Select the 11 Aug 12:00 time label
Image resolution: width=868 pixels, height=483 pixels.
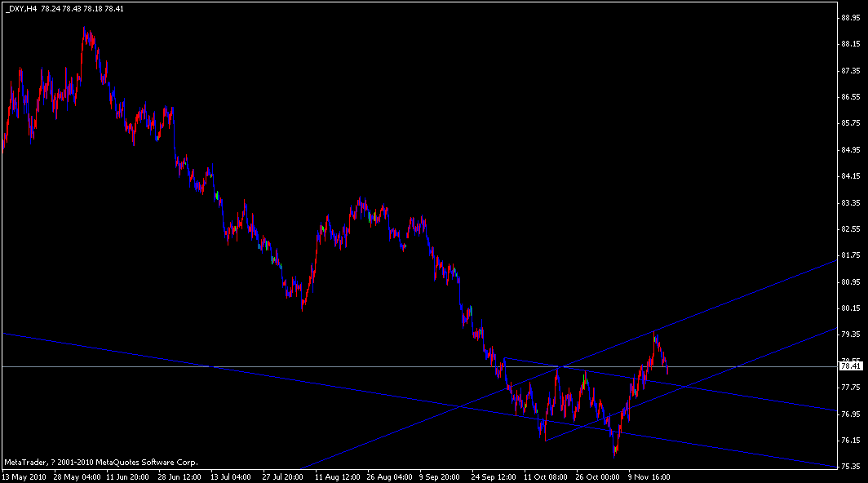tap(337, 477)
